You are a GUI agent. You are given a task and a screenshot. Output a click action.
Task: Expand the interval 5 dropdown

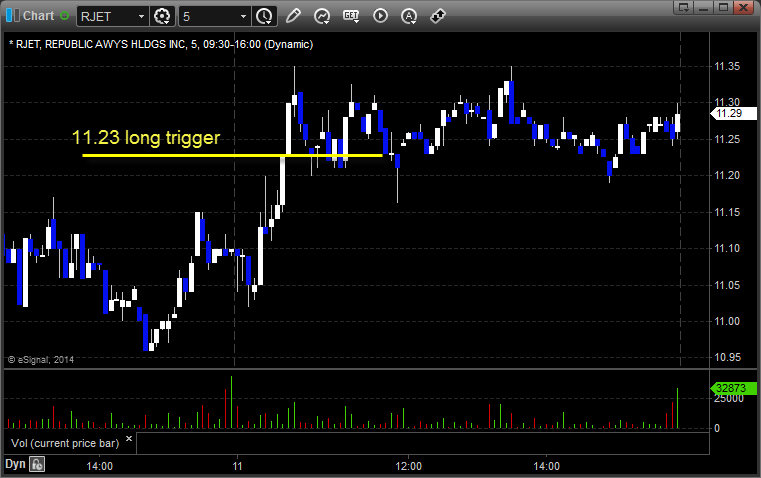[244, 16]
